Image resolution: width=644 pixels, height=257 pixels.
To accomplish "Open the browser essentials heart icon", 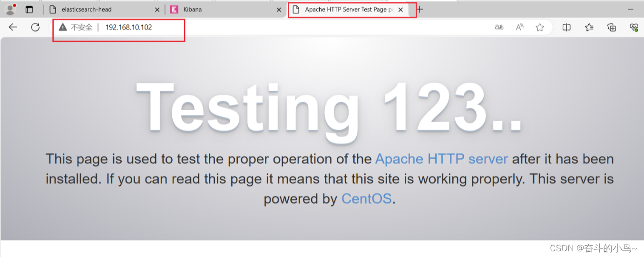I will pyautogui.click(x=634, y=28).
